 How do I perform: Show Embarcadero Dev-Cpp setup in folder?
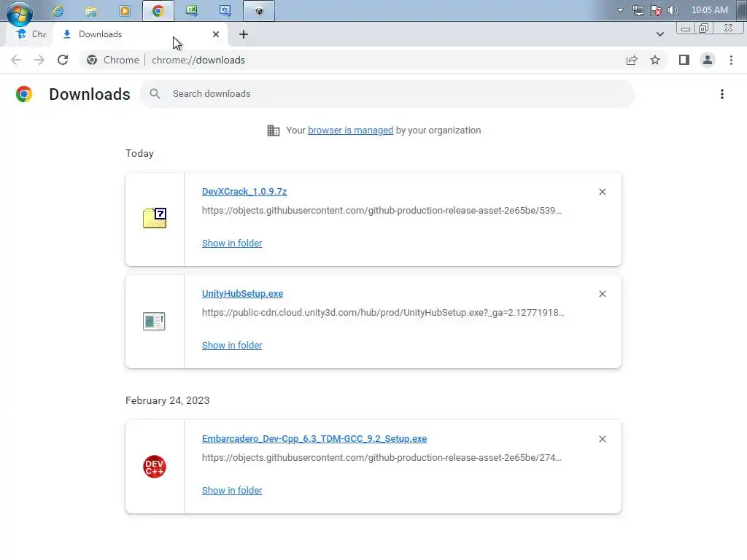[x=232, y=491]
